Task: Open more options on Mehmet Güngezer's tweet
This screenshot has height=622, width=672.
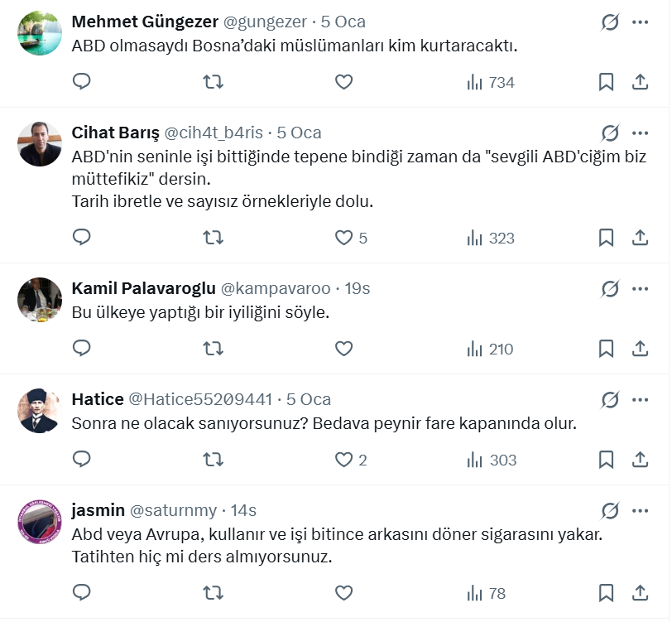Action: (640, 22)
